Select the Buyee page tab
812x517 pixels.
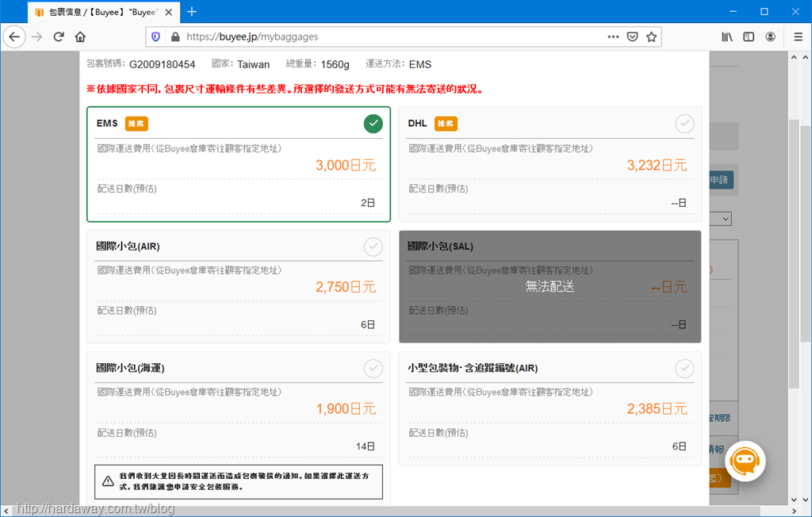pyautogui.click(x=104, y=12)
